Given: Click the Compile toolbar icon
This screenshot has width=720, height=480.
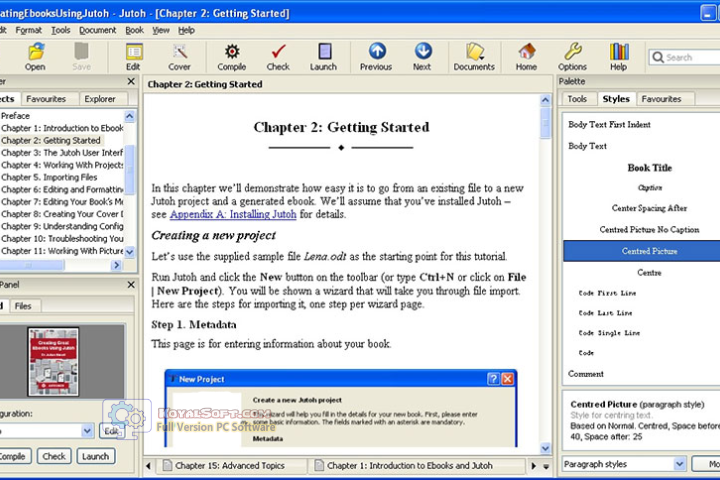Looking at the screenshot, I should click(x=231, y=56).
